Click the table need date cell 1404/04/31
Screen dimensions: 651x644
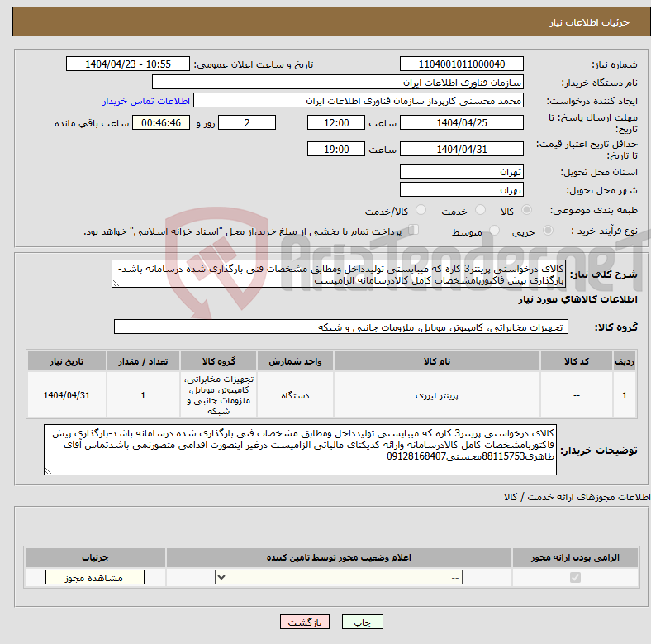pyautogui.click(x=66, y=395)
